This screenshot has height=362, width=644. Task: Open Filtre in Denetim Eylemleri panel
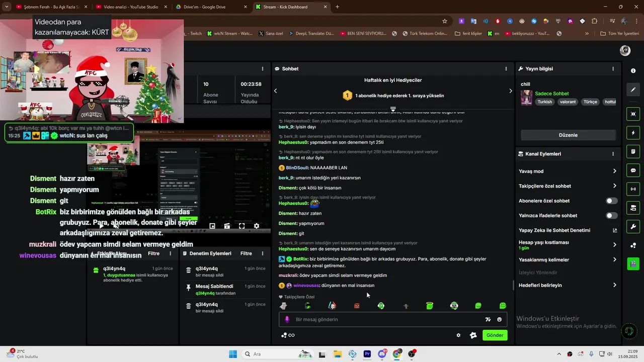pos(246,253)
